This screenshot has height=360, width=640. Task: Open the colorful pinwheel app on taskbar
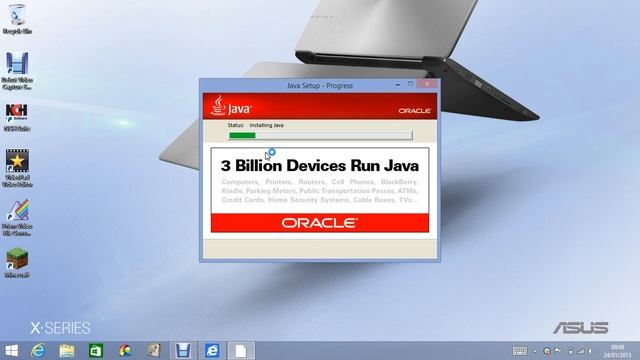(125, 351)
